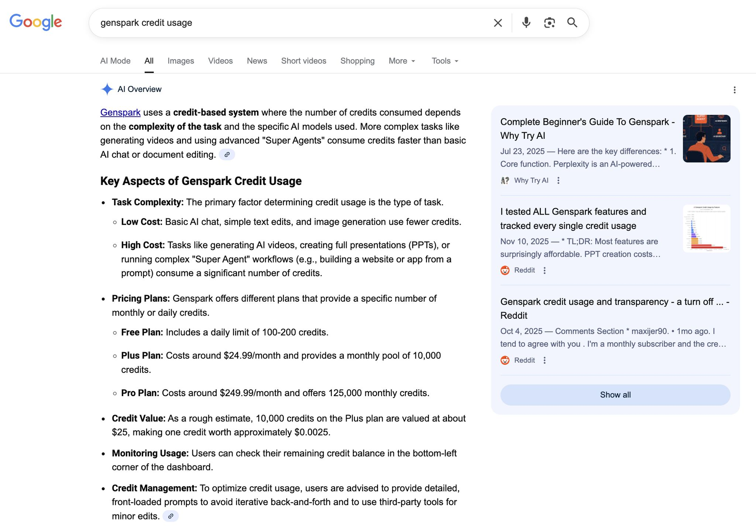
Task: Clear the search box with X
Action: click(498, 23)
